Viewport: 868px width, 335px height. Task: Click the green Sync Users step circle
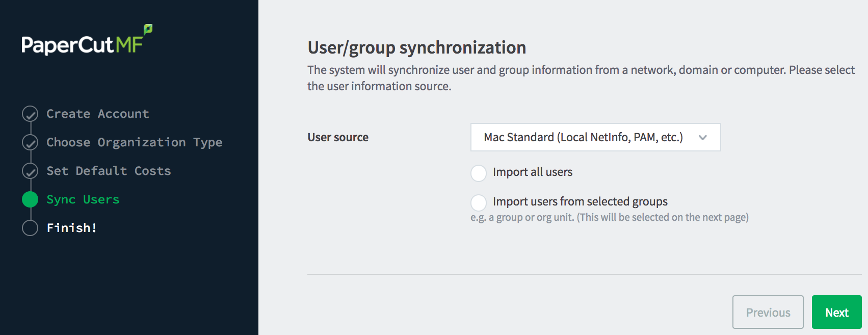click(30, 199)
